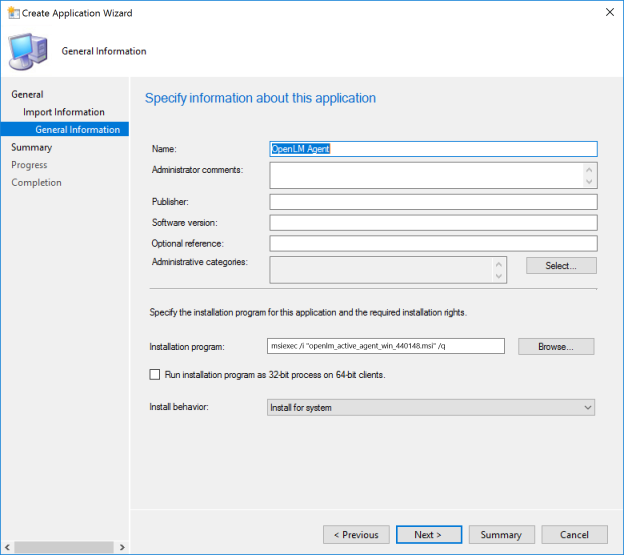Click the wizard computer icon in header
624x555 pixels.
click(30, 50)
